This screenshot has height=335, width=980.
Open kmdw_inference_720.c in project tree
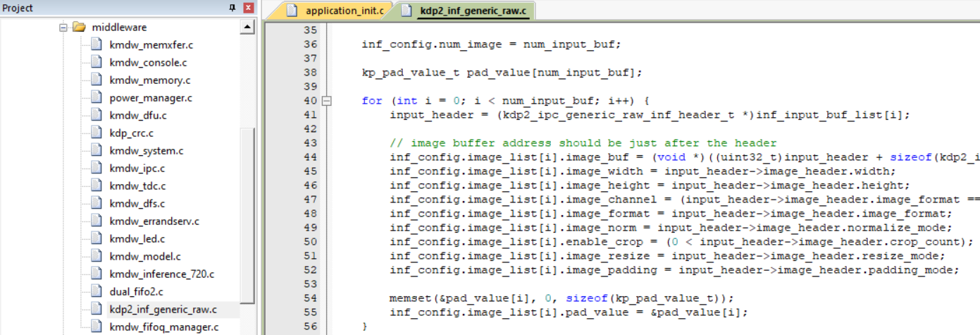tap(162, 274)
